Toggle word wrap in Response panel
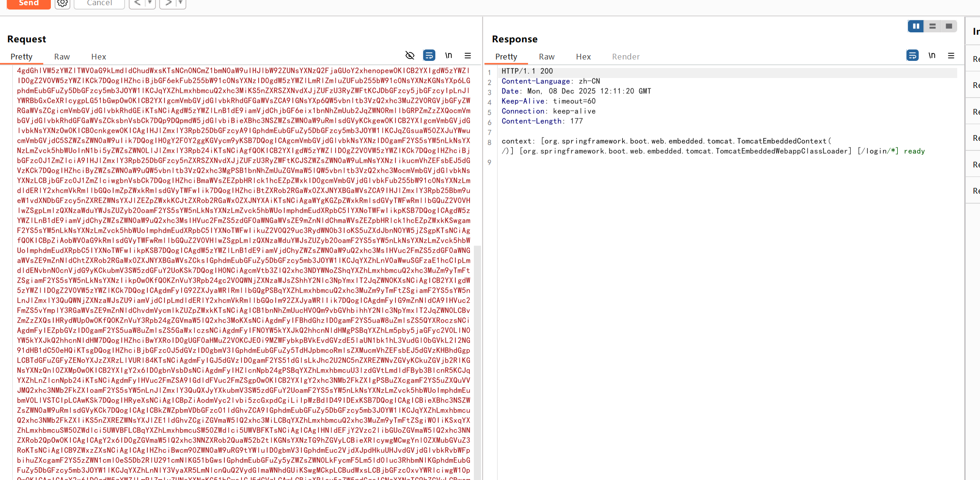Image resolution: width=980 pixels, height=480 pixels. pyautogui.click(x=913, y=56)
